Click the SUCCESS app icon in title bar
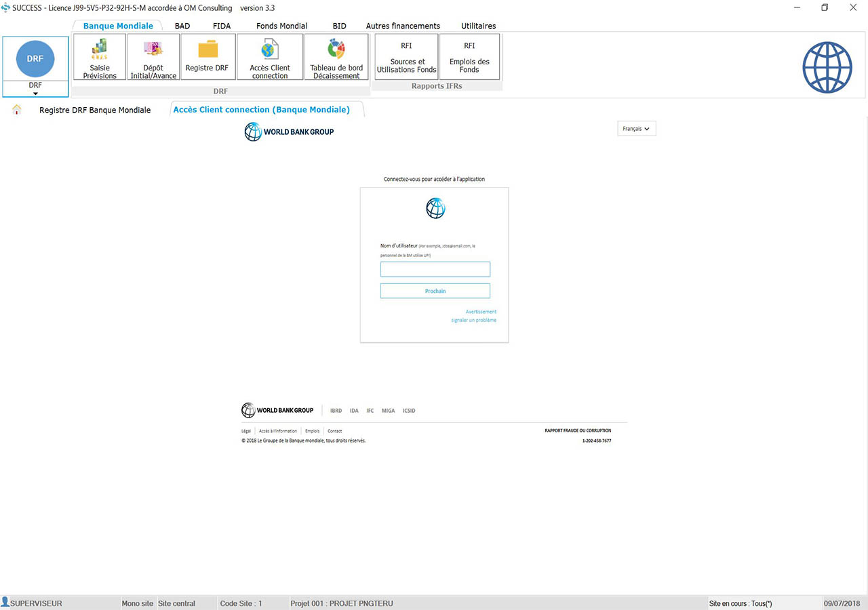This screenshot has height=610, width=868. pos(5,7)
